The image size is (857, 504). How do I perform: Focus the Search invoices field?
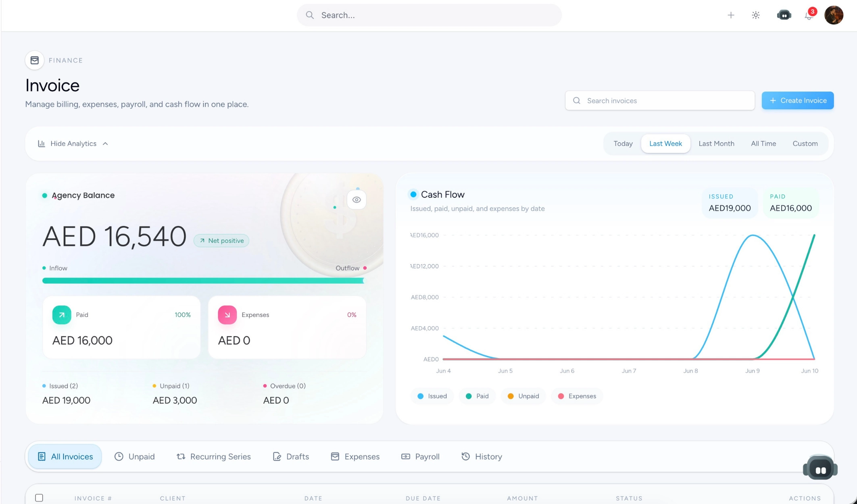pos(660,100)
